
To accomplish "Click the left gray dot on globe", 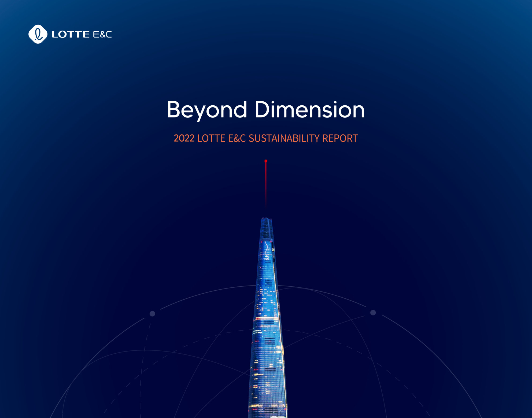I will point(152,313).
